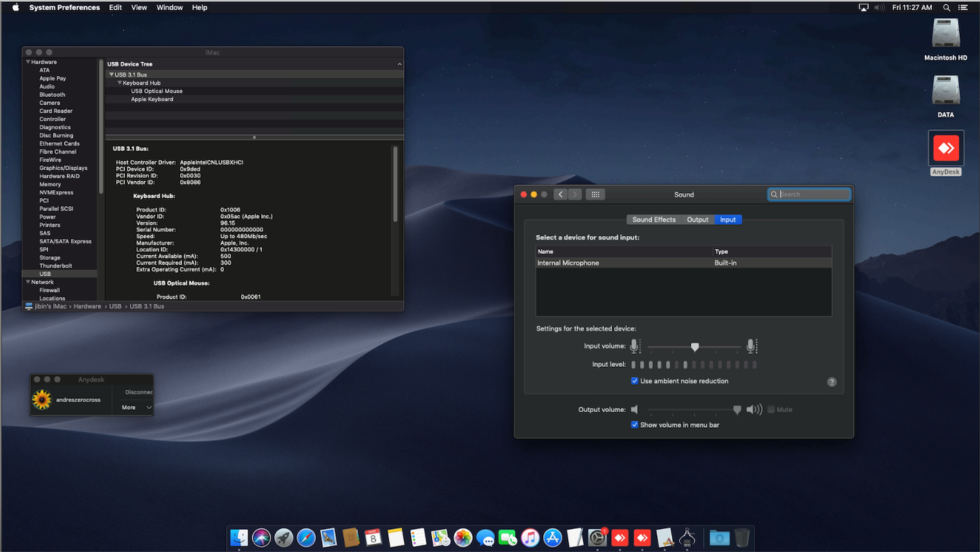Select Thunderbolt in Hardware sidebar
980x552 pixels.
coord(55,266)
